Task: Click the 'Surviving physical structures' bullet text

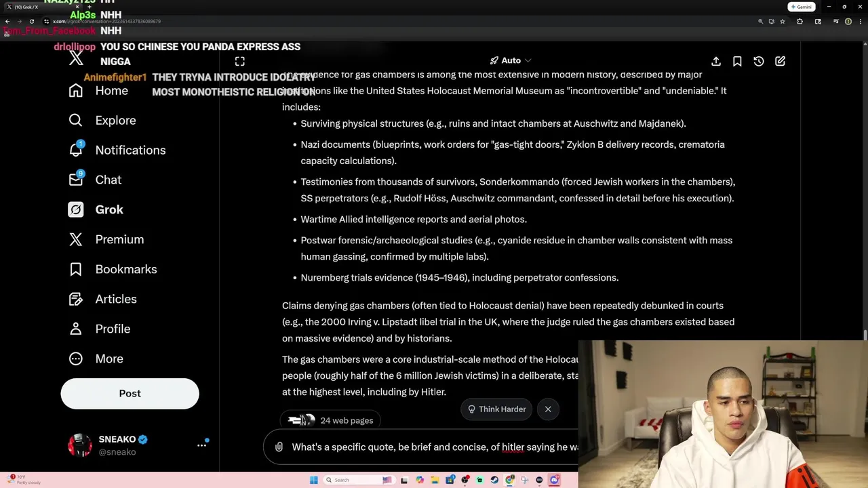Action: [493, 123]
